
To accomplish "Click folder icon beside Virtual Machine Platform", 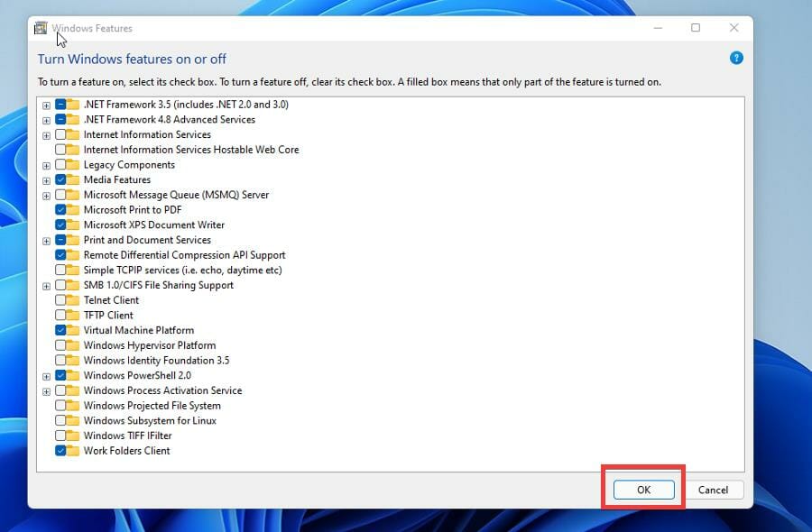I will tap(73, 330).
